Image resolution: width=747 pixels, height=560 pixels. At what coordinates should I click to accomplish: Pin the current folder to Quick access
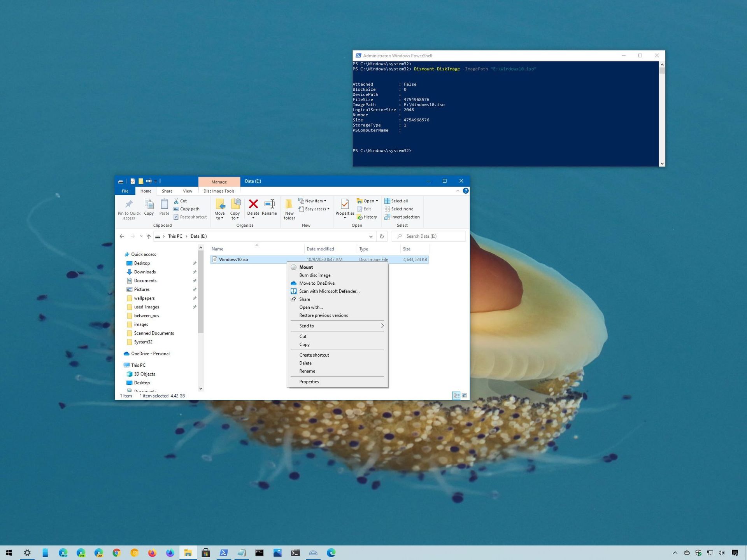point(129,208)
